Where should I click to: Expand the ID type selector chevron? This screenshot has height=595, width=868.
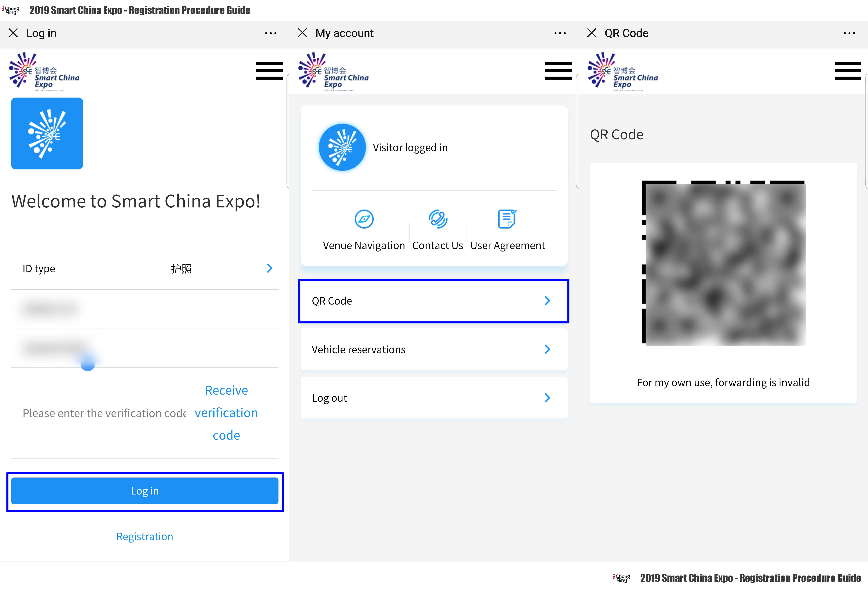click(x=270, y=268)
